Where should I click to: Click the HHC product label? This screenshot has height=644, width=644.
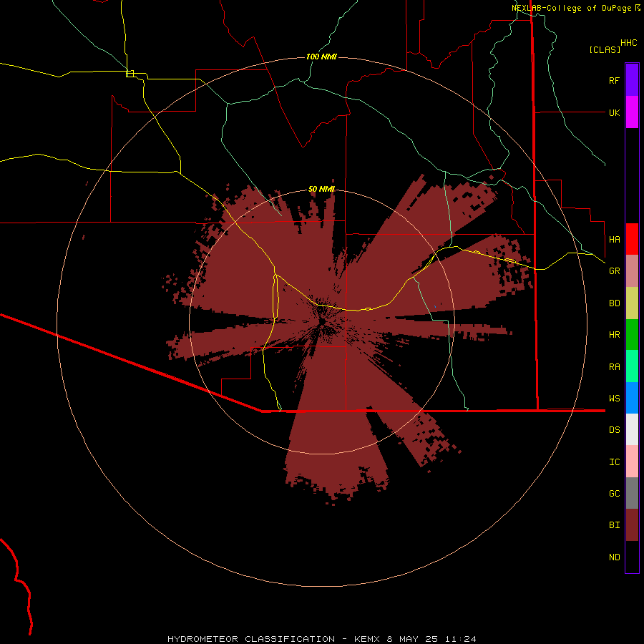coord(628,43)
